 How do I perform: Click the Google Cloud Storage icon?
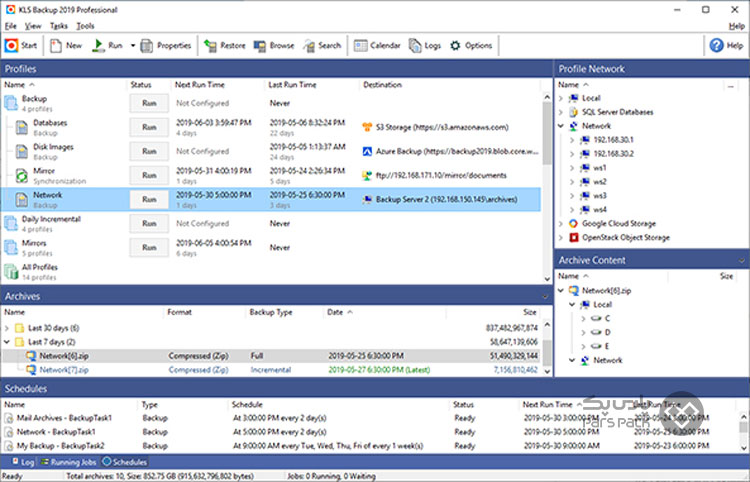point(574,223)
